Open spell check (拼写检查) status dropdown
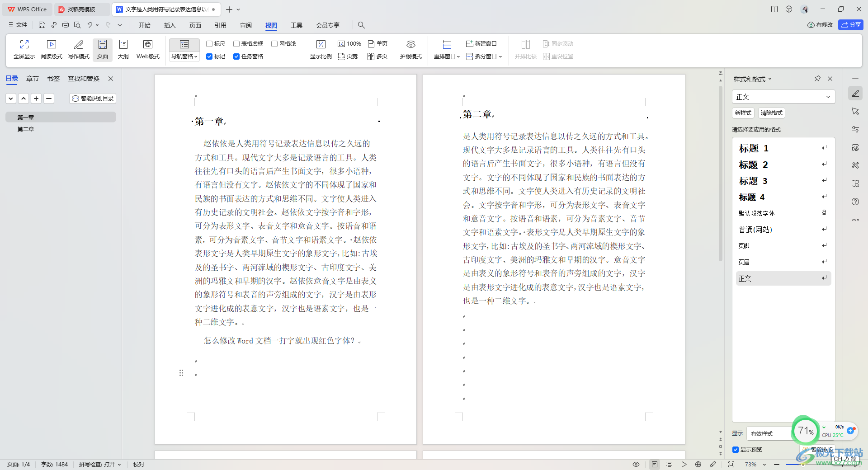This screenshot has width=868, height=470. click(100, 464)
